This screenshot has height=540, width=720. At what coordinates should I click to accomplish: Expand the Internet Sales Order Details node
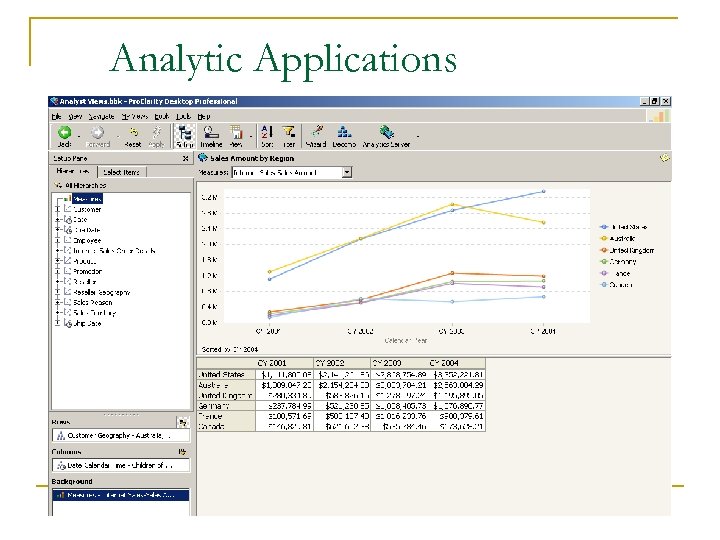58,251
